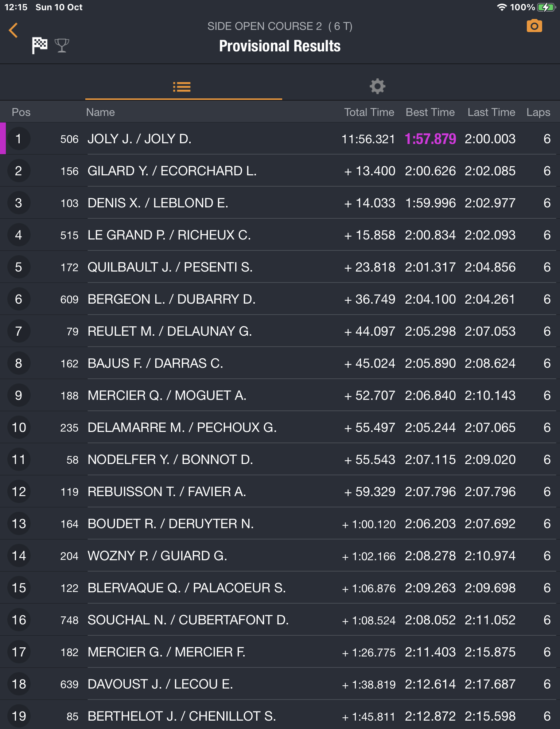Select the checkered flag results icon
Viewport: 560px width, 729px height.
point(40,46)
